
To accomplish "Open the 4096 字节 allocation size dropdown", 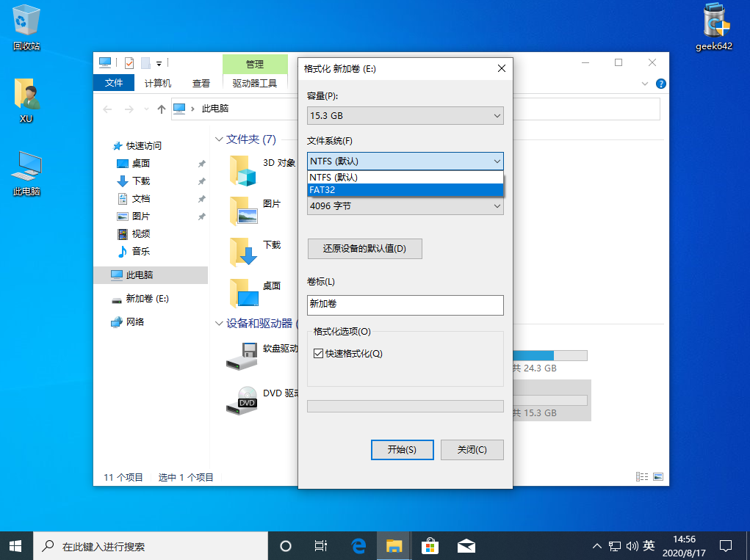I will click(405, 206).
